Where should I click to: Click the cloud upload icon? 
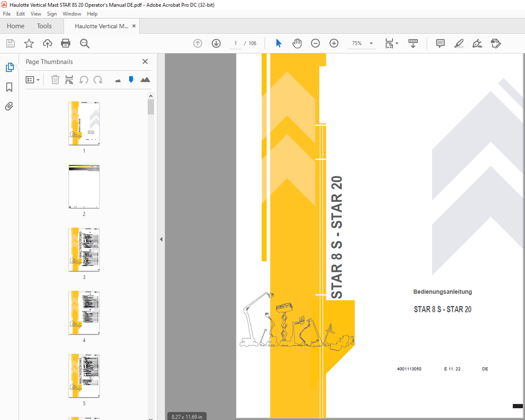point(48,43)
